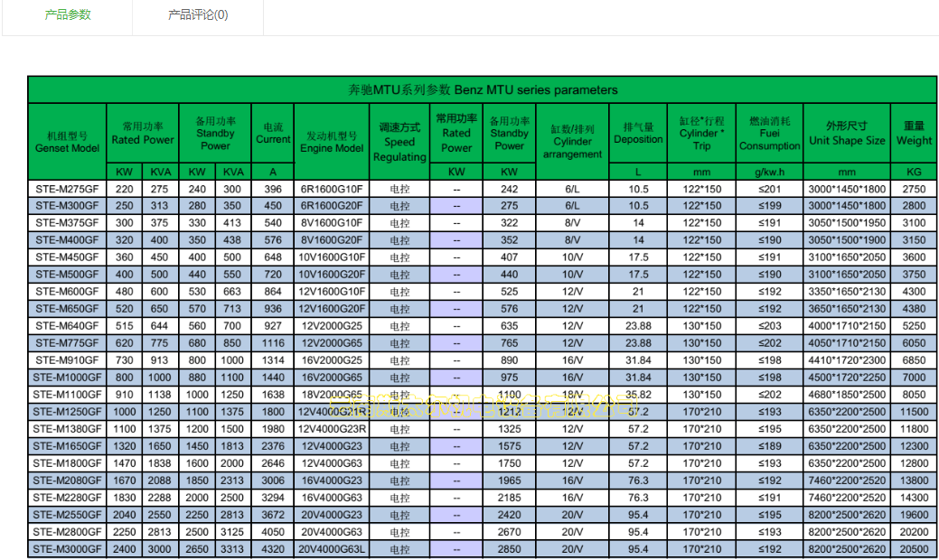Select model cell STE-M400GF
Viewport: 939px width, 560px height.
pyautogui.click(x=67, y=240)
